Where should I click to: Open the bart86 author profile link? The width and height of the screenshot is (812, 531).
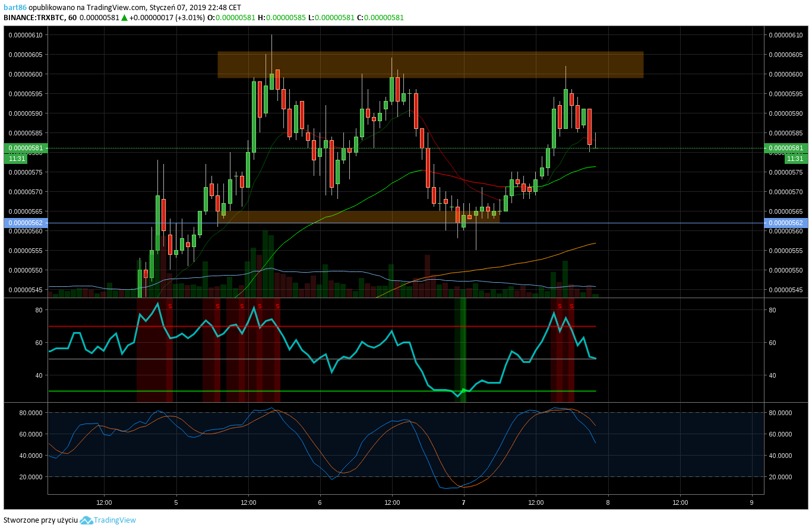[14, 7]
